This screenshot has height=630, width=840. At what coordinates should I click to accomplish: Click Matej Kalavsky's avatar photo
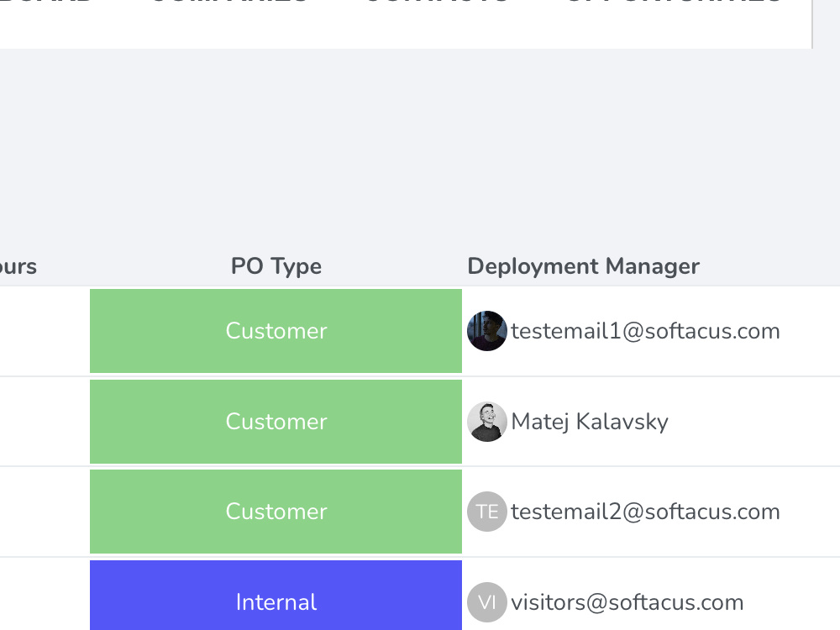coord(487,422)
